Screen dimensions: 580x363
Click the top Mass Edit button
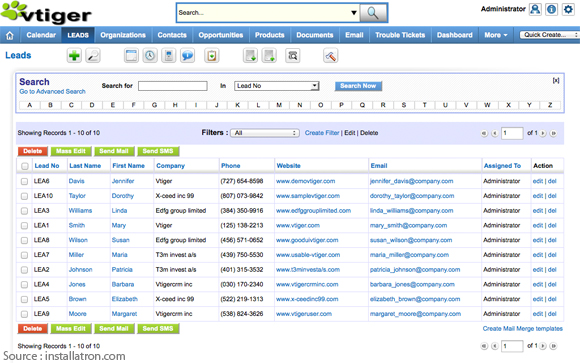click(x=71, y=151)
